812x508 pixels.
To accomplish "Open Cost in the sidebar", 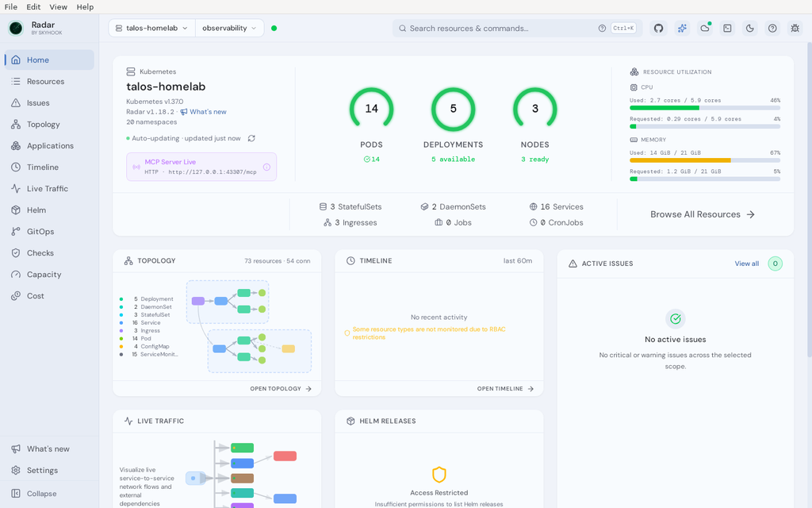I will pyautogui.click(x=50, y=296).
